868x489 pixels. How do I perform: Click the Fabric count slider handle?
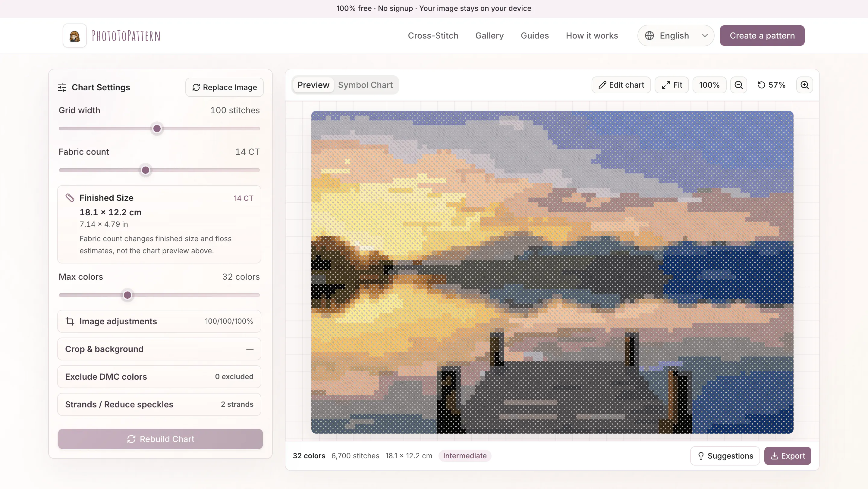[x=146, y=170]
